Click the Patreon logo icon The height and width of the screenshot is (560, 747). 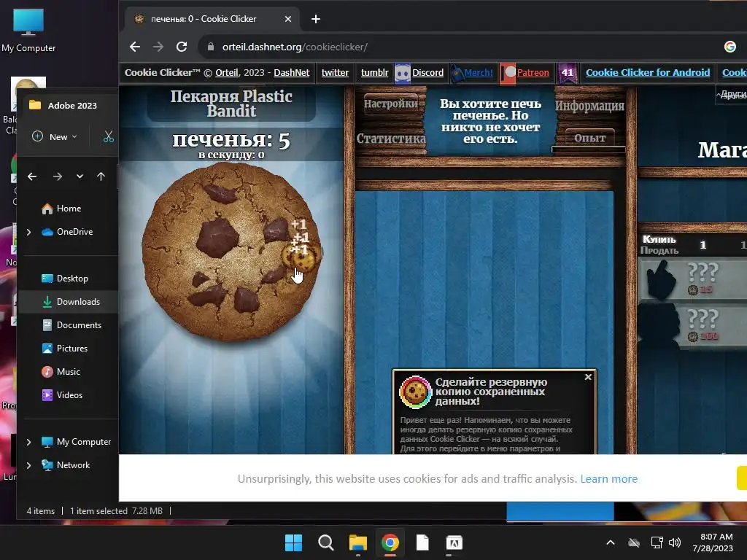point(508,74)
